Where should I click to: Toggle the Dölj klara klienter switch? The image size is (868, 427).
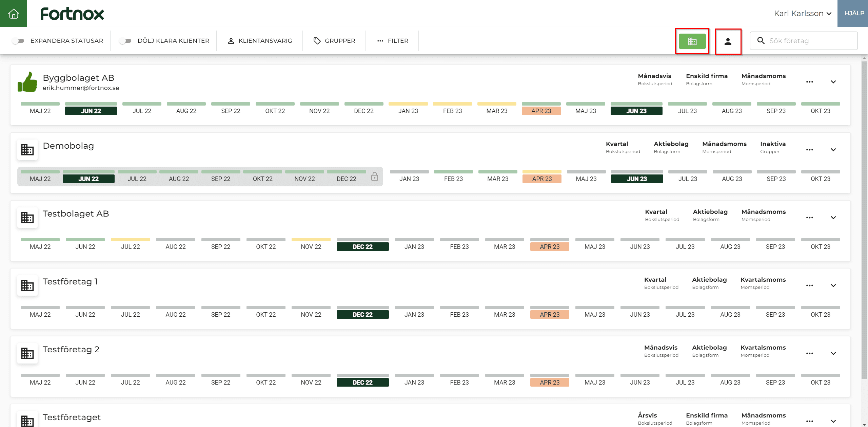(x=125, y=41)
